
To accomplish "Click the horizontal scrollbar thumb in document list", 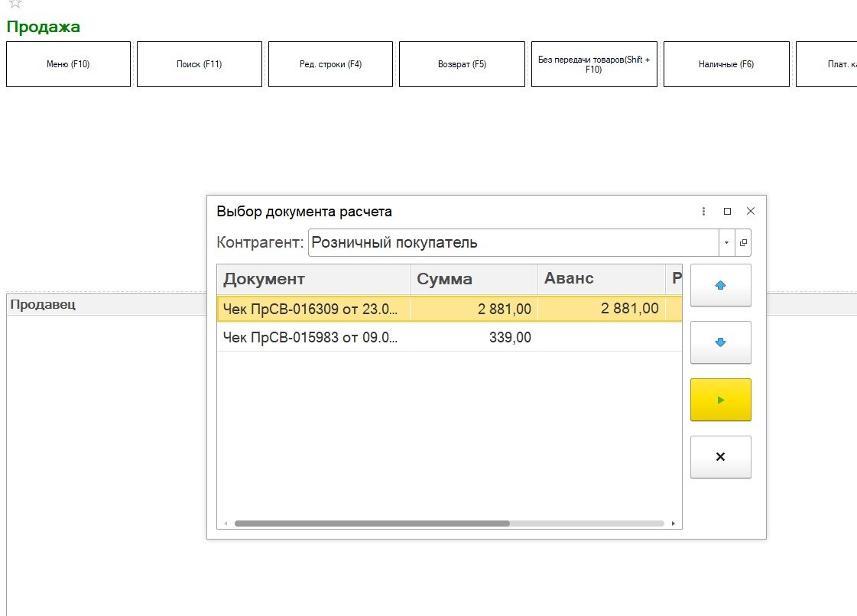I will click(x=372, y=524).
